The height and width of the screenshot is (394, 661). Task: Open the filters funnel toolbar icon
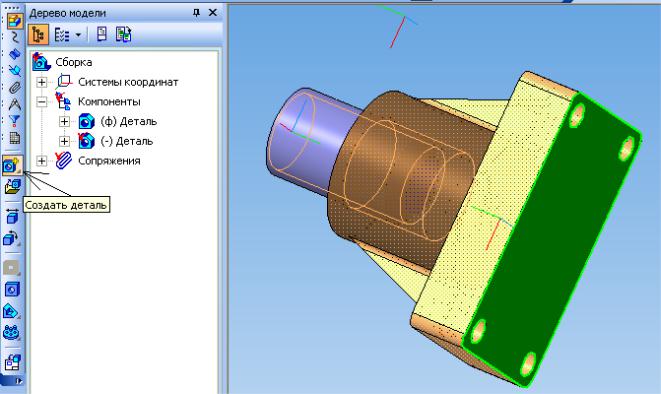(x=14, y=121)
